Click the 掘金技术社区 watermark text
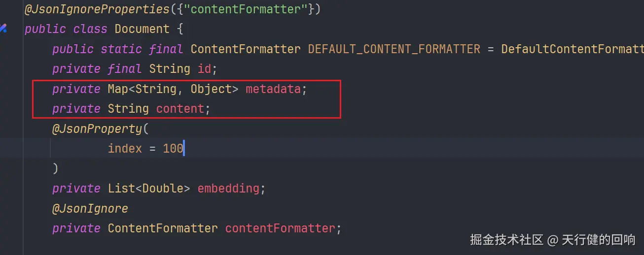The height and width of the screenshot is (255, 644). 506,240
